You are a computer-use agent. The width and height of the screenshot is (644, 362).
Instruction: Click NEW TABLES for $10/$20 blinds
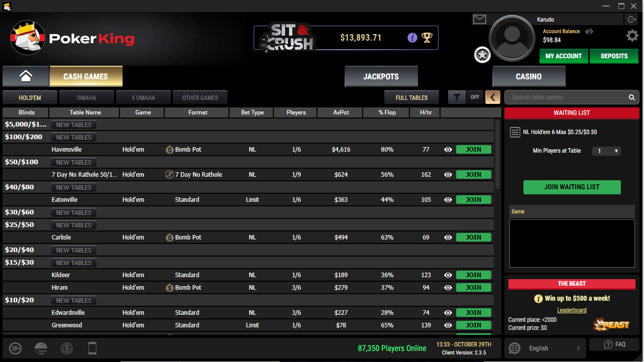[x=74, y=300]
